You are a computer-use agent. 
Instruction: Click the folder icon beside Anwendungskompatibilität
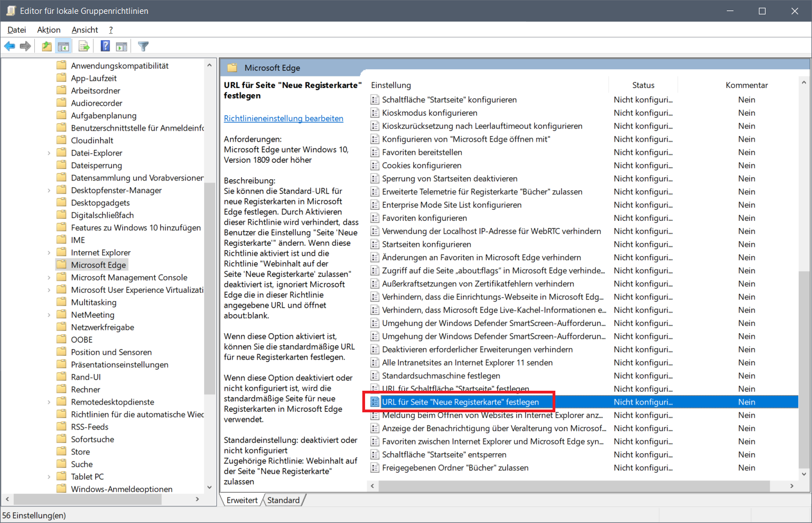(61, 65)
